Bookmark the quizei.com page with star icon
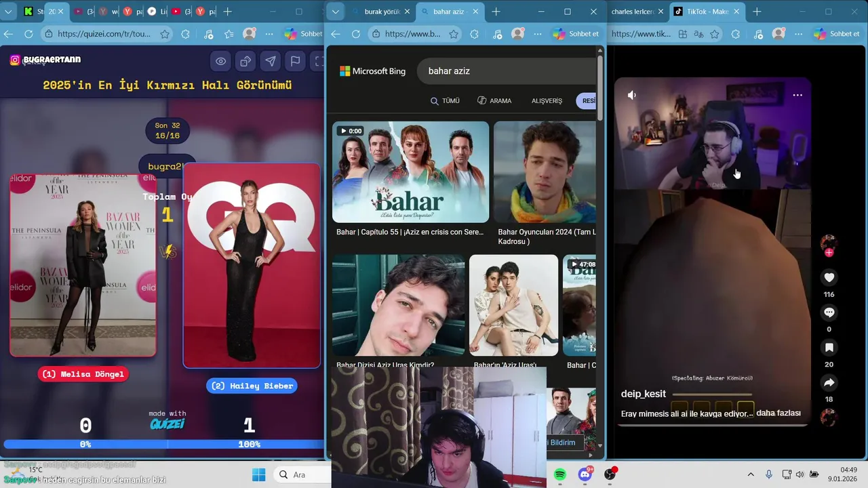This screenshot has width=868, height=488. (x=165, y=34)
